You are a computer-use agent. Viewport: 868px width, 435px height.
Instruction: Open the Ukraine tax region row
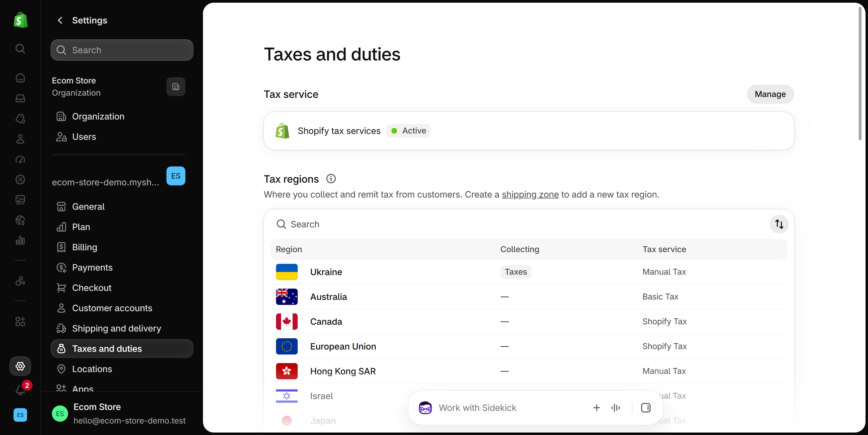(529, 272)
